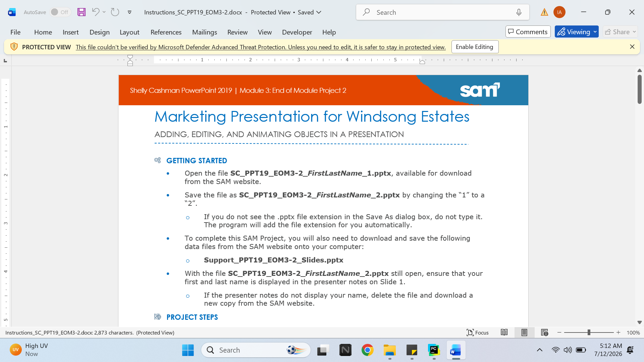Click the Redo icon
The image size is (644, 362).
coord(115,12)
